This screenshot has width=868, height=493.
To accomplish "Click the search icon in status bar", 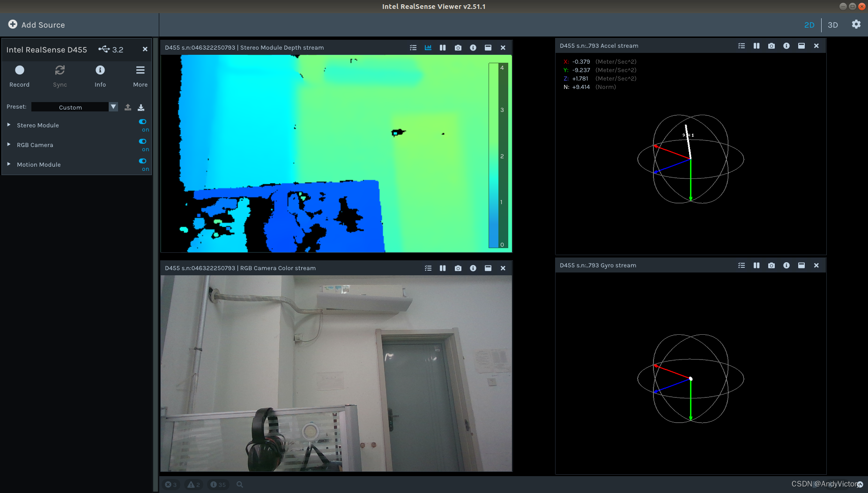I will 240,485.
